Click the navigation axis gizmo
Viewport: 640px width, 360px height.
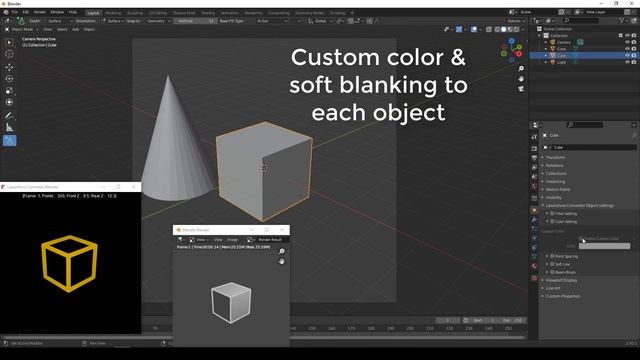(x=512, y=50)
